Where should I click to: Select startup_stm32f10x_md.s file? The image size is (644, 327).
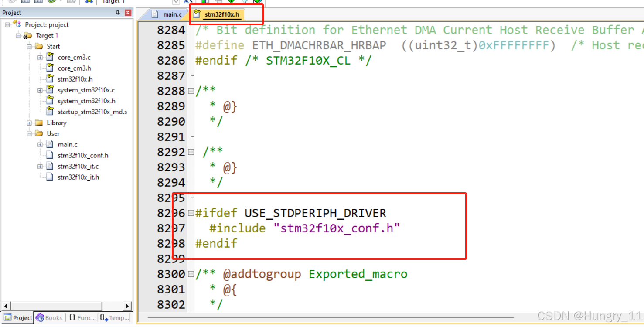pyautogui.click(x=92, y=112)
